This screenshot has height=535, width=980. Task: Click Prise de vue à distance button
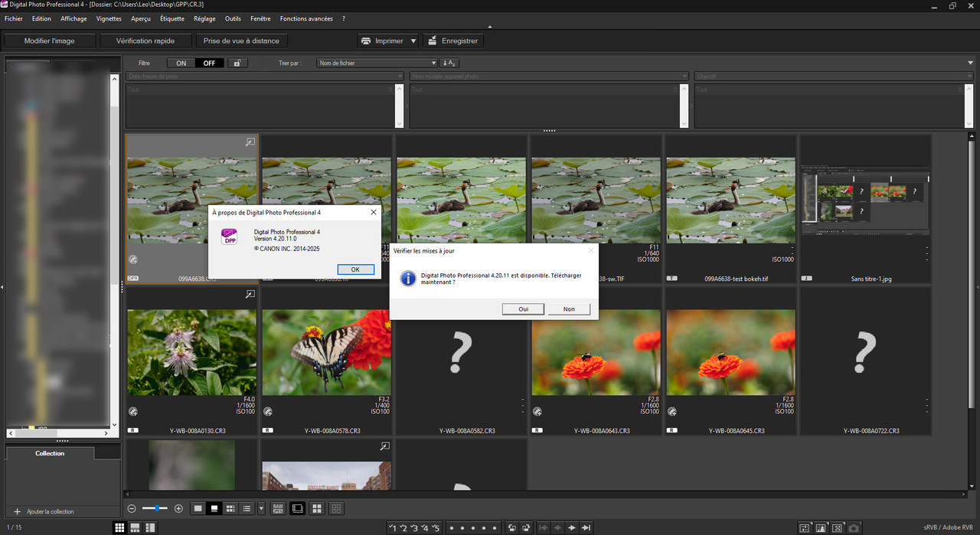[x=242, y=41]
